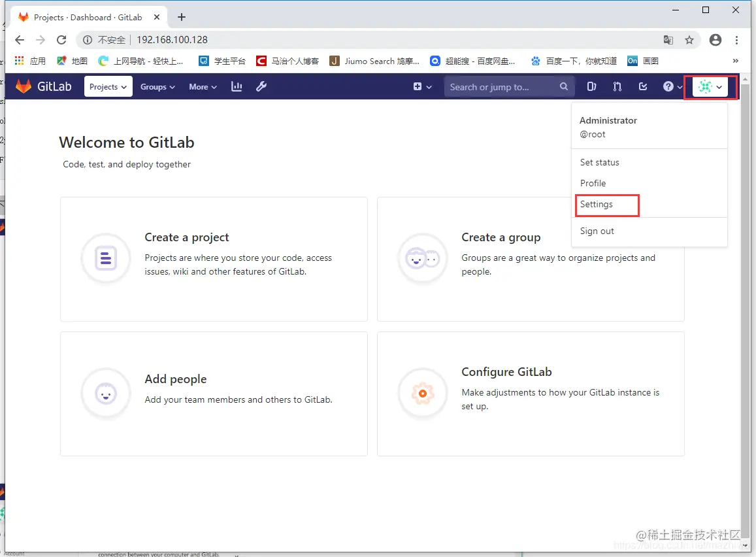Viewport: 756px width, 557px height.
Task: Click the Configure GitLab gear icon
Action: click(x=422, y=394)
